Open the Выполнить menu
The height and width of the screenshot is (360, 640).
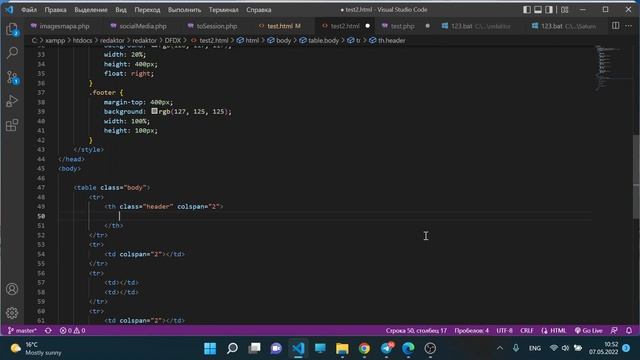pyautogui.click(x=184, y=9)
